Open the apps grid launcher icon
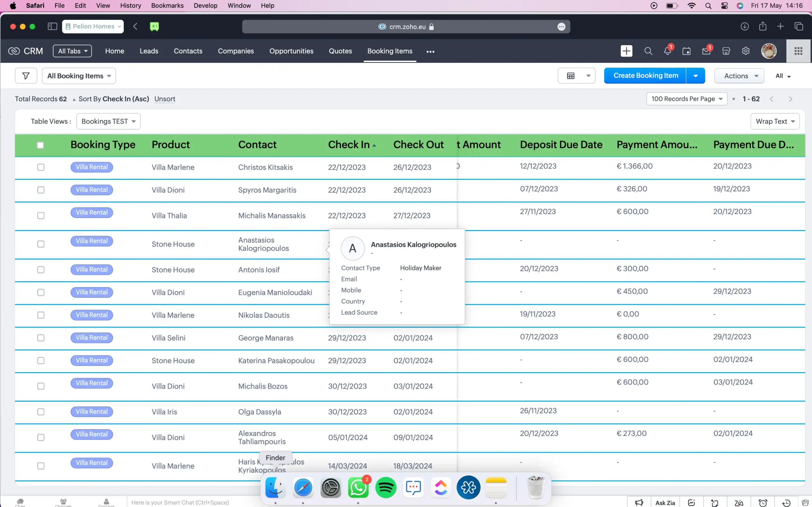 798,51
